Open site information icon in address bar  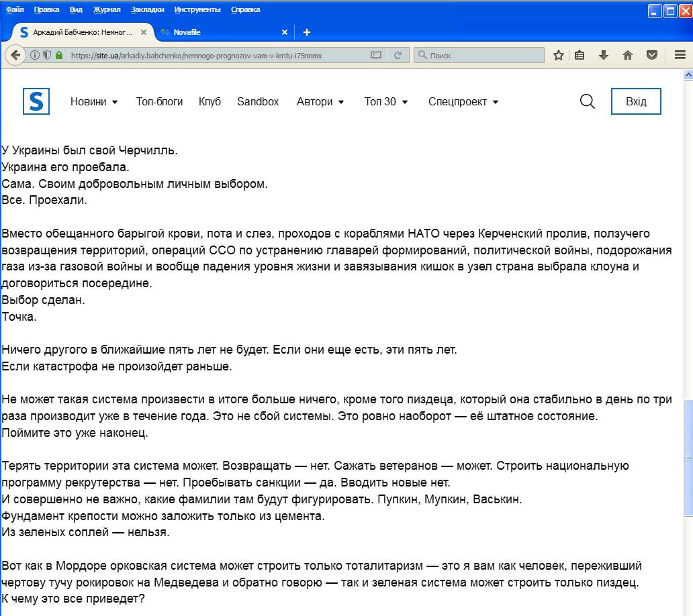(x=34, y=55)
